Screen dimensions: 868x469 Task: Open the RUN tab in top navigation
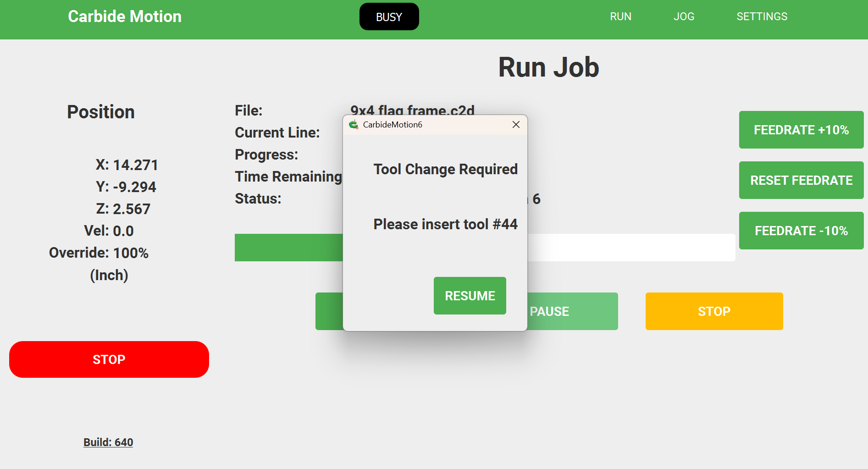click(620, 17)
